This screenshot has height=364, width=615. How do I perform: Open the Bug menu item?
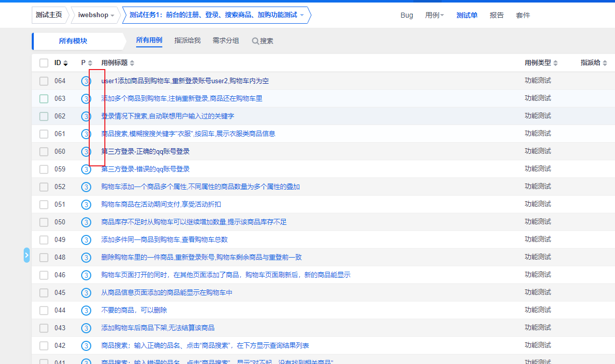tap(407, 15)
